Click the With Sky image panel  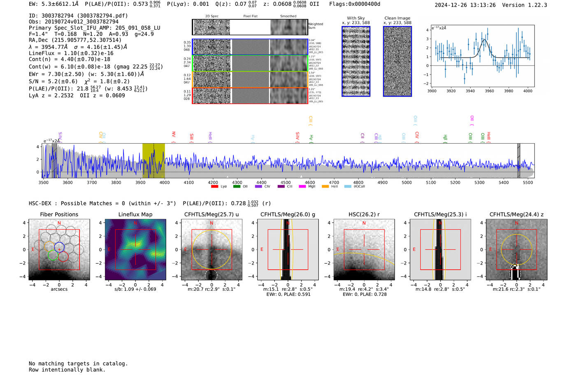pos(356,61)
